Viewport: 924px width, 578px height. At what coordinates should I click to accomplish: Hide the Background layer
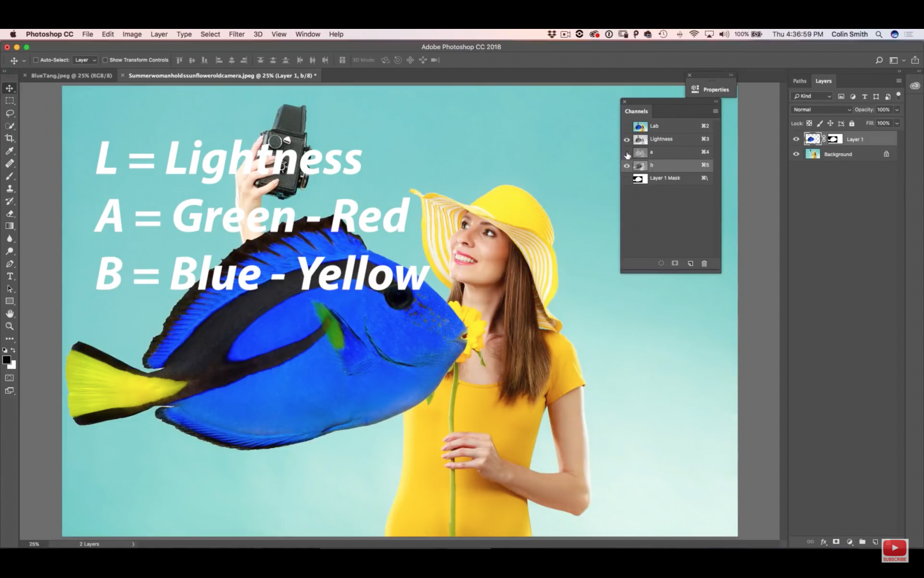(796, 154)
